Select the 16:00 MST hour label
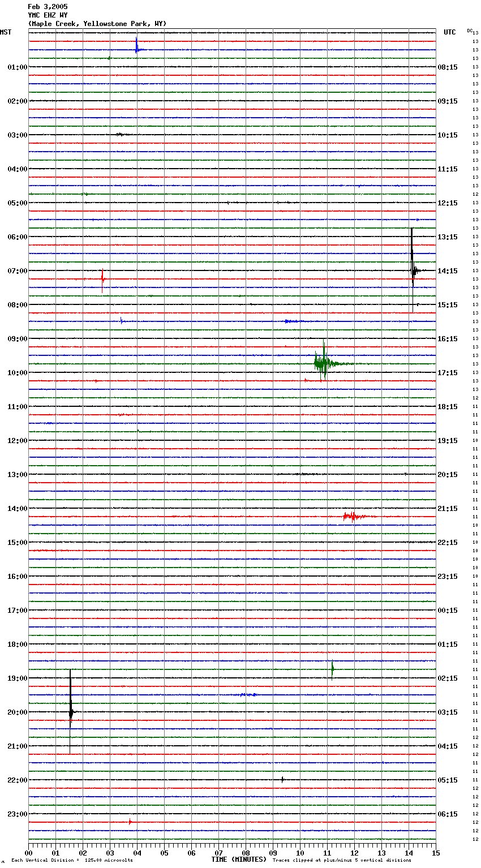This screenshot has width=481, height=868. [x=18, y=577]
